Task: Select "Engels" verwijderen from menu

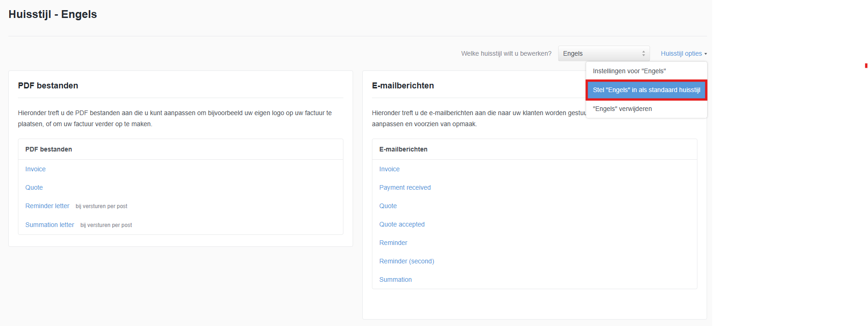Action: 622,109
